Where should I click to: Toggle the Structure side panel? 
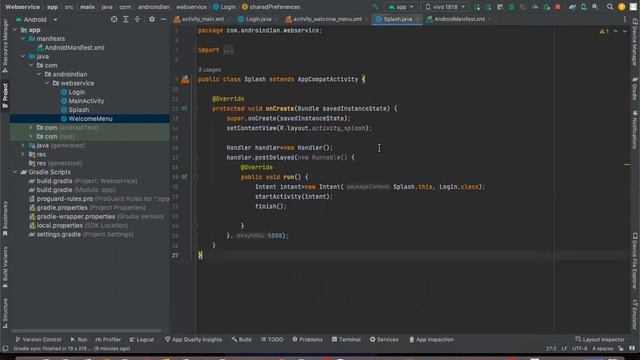click(x=5, y=313)
